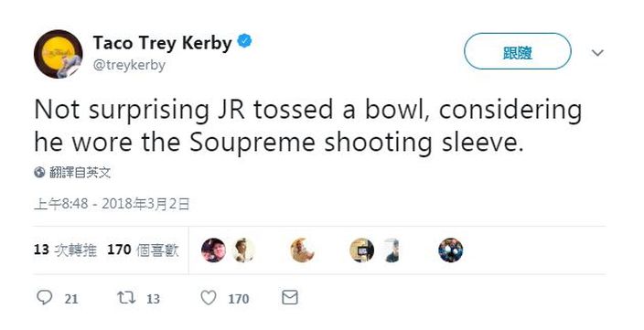Open the @treykerby handle link
644x330 pixels.
tap(129, 65)
